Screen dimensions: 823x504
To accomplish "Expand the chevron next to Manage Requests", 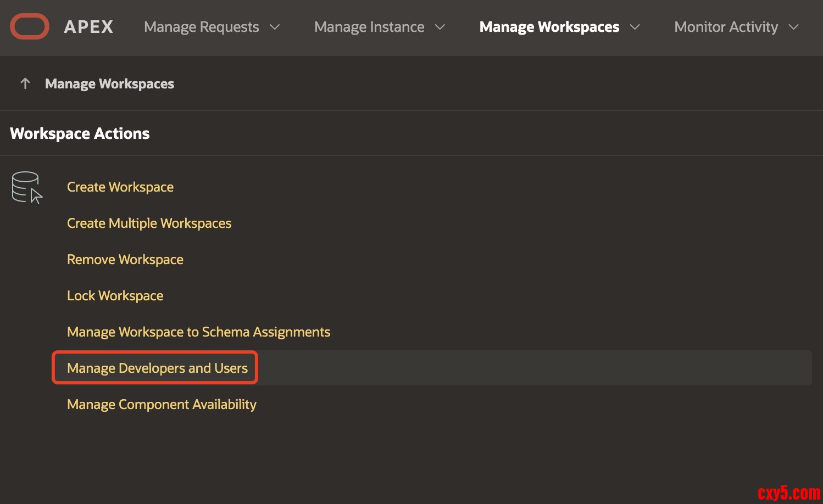I will (275, 27).
